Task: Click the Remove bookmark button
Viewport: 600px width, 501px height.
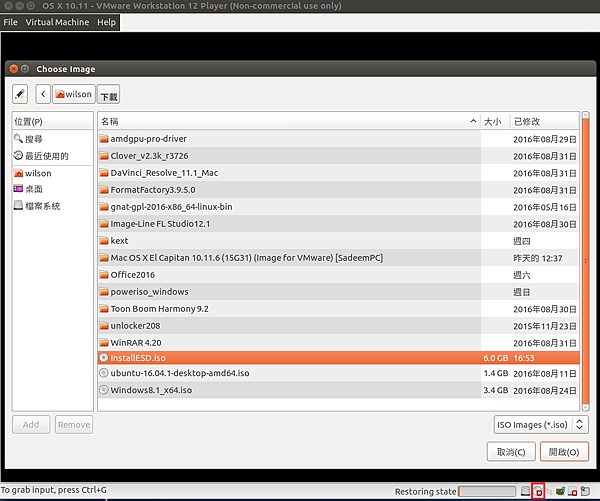Action: tap(74, 425)
